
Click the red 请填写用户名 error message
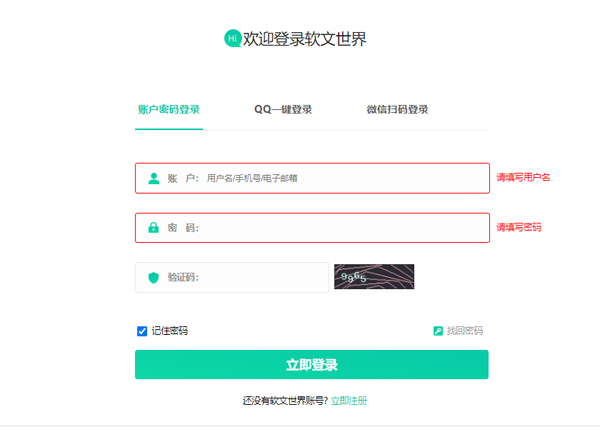(x=523, y=178)
